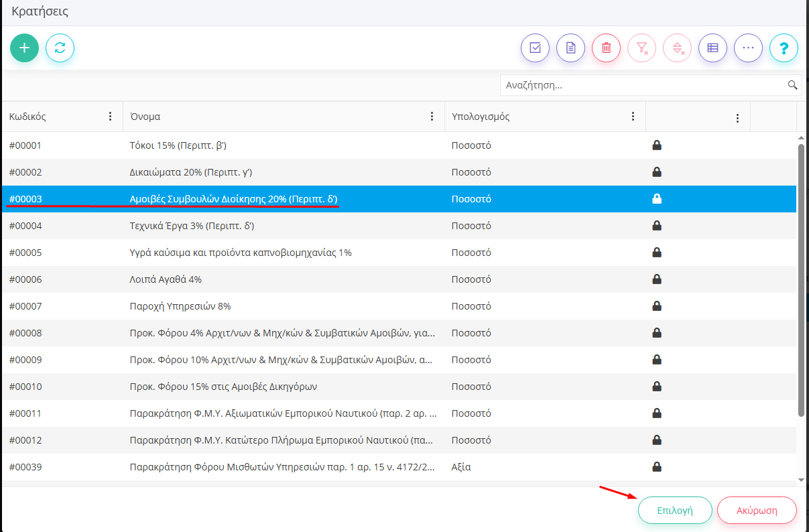Viewport: 809px width, 532px height.
Task: Click the checkbox select icon in toolbar
Action: tap(535, 48)
